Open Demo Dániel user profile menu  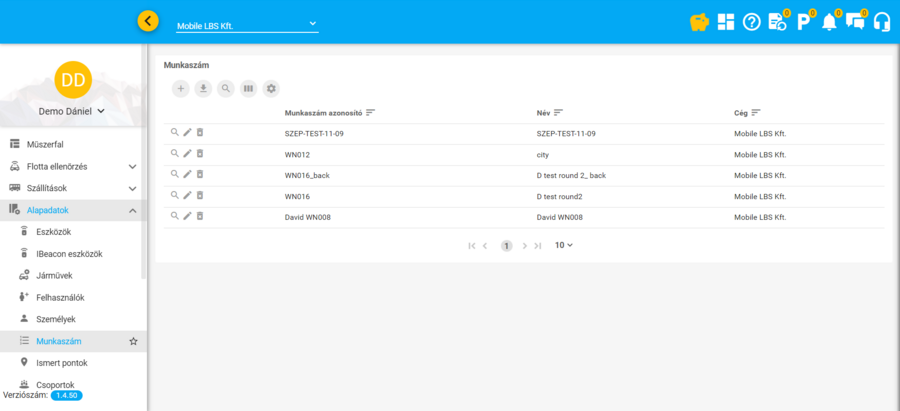click(x=72, y=111)
